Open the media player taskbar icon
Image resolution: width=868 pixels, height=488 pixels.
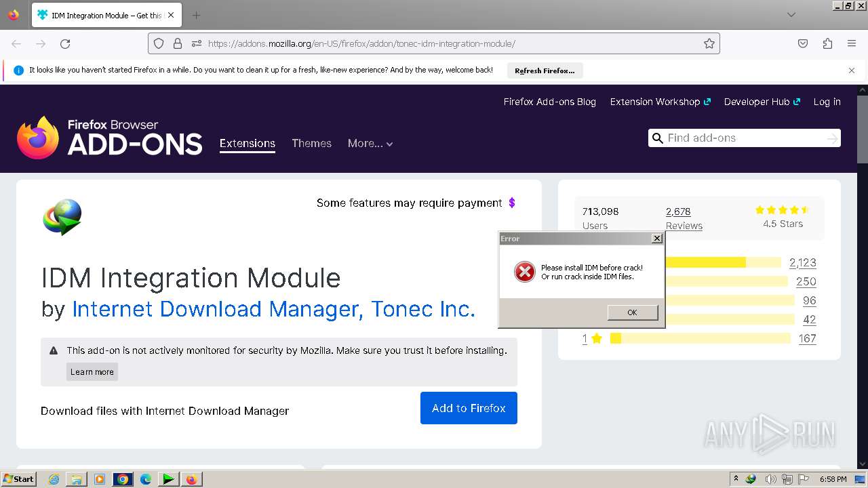(x=100, y=479)
